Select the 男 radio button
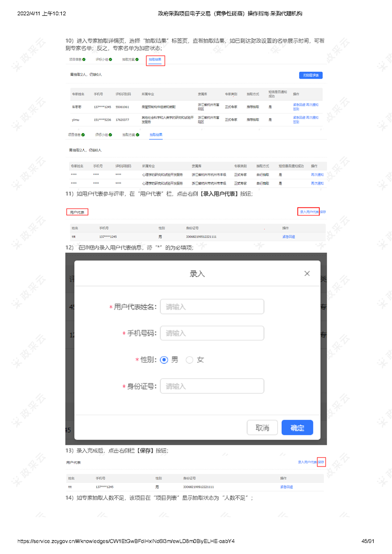The image size is (392, 554). point(164,360)
